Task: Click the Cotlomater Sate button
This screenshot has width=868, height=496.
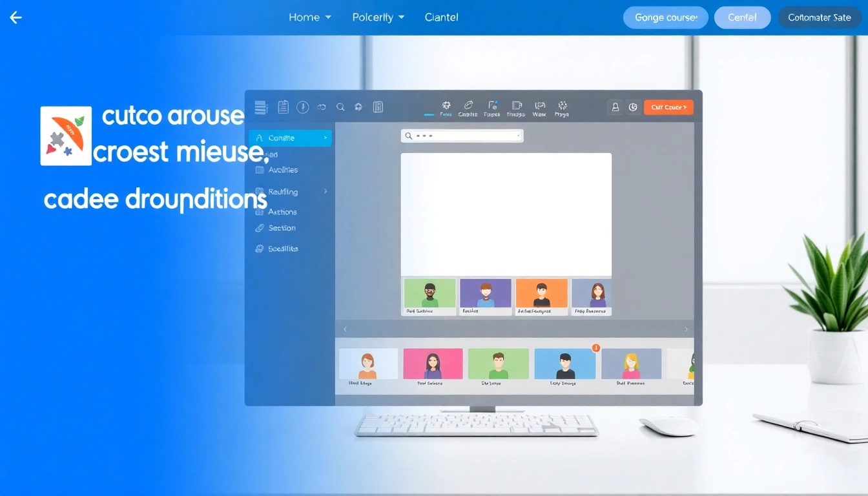Action: pos(819,17)
